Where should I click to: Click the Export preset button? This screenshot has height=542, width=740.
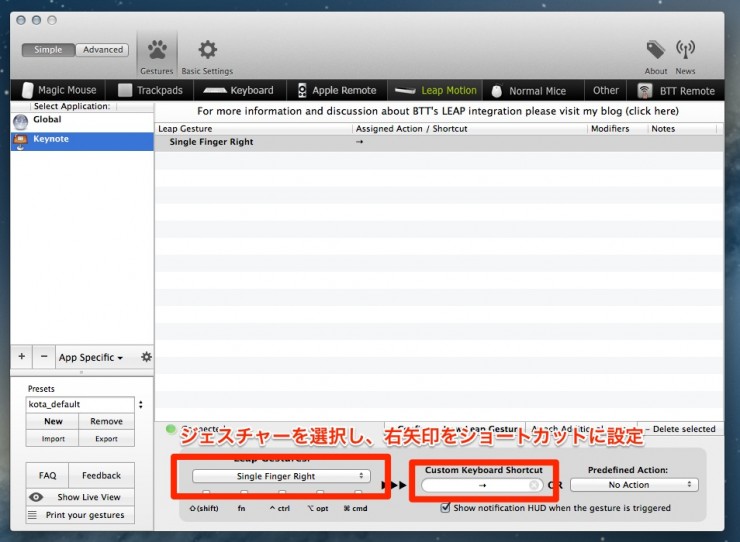point(107,439)
